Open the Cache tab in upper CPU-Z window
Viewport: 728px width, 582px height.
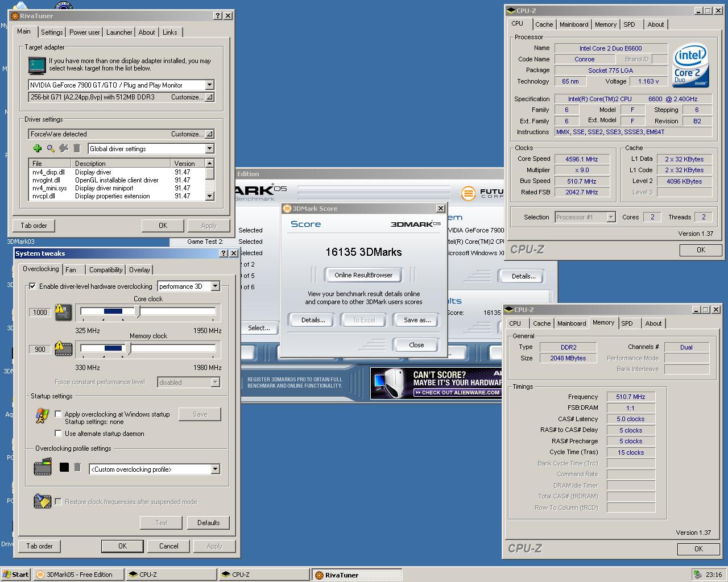(544, 24)
